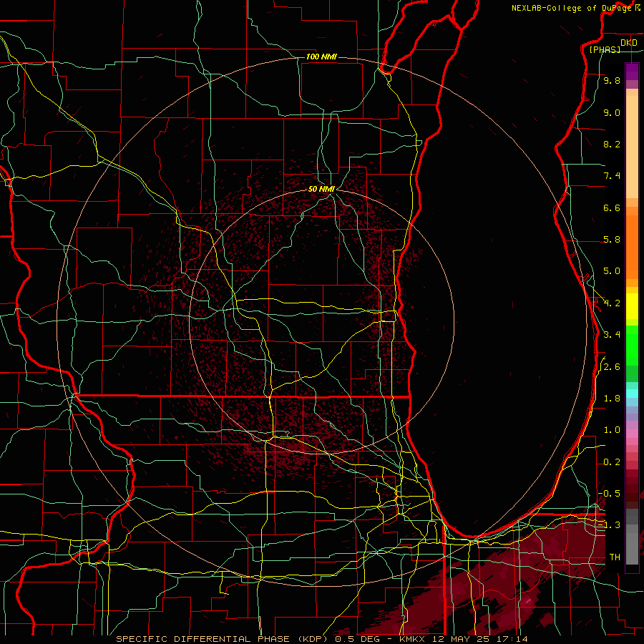Click the "50 NMI" range ring label
Screen dimensions: 644x644
coord(321,189)
